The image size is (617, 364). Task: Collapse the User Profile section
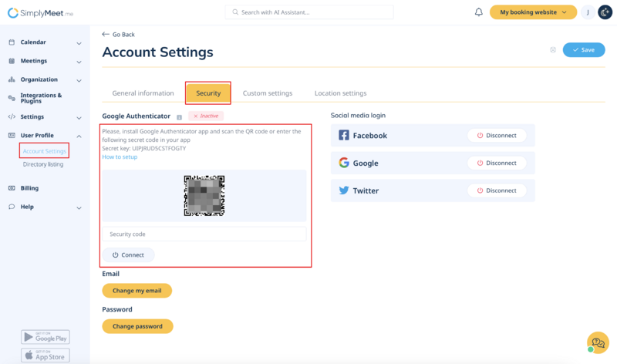pos(79,136)
